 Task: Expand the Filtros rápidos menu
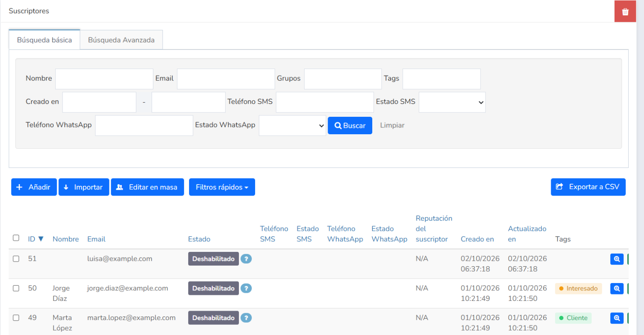(x=222, y=187)
